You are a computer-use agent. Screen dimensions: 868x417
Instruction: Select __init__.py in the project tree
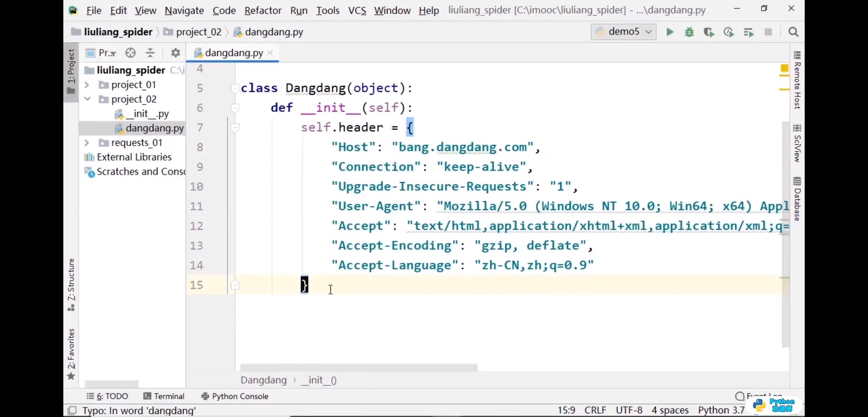point(142,114)
